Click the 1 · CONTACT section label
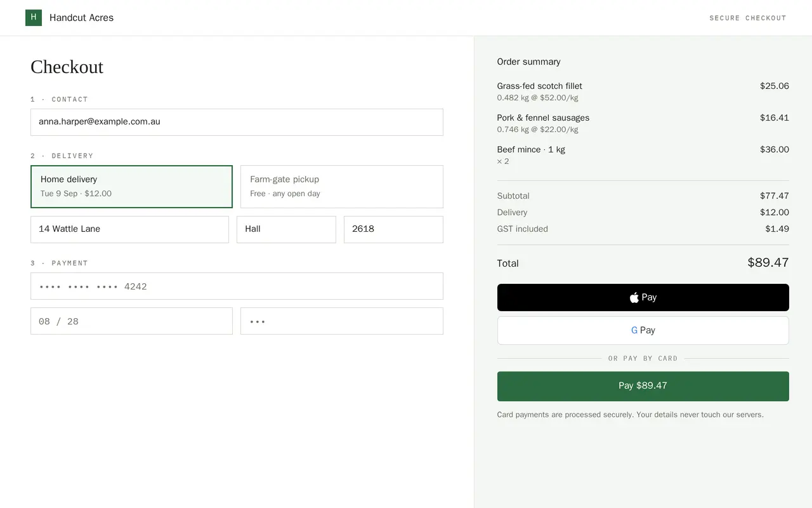Screen dimensions: 812x508 point(59,99)
